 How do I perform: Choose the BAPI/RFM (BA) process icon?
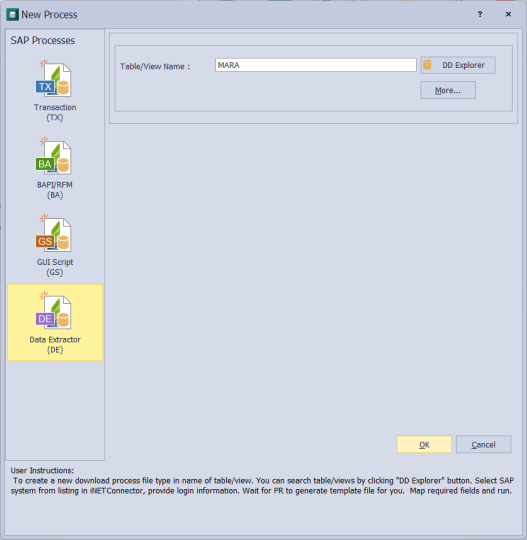(x=54, y=156)
